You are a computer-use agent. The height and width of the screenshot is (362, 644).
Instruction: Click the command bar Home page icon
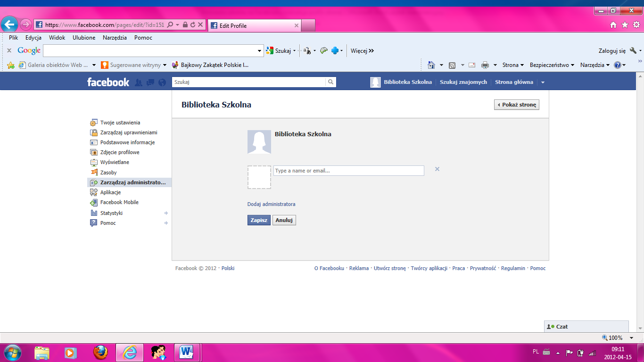(431, 65)
